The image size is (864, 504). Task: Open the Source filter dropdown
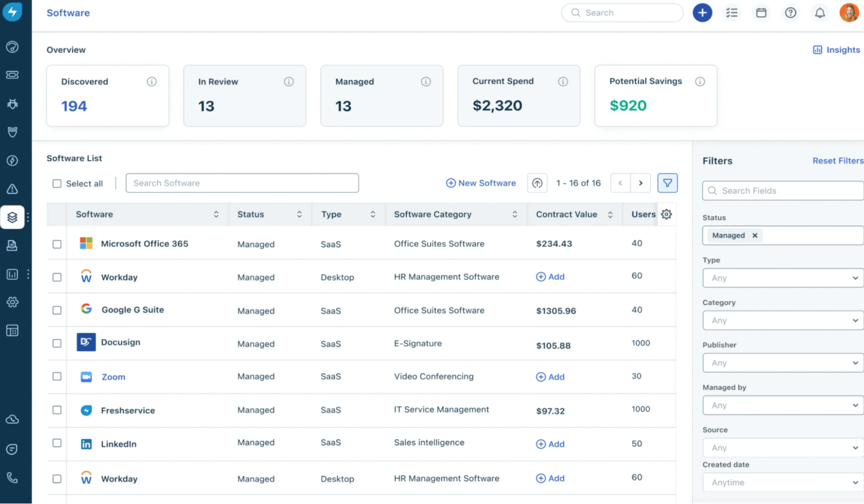pyautogui.click(x=783, y=447)
